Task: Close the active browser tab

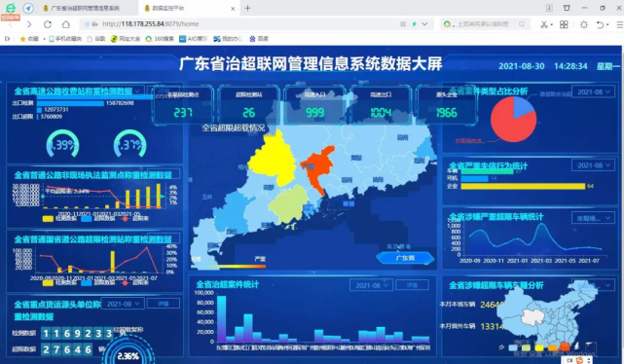Action: tap(233, 9)
